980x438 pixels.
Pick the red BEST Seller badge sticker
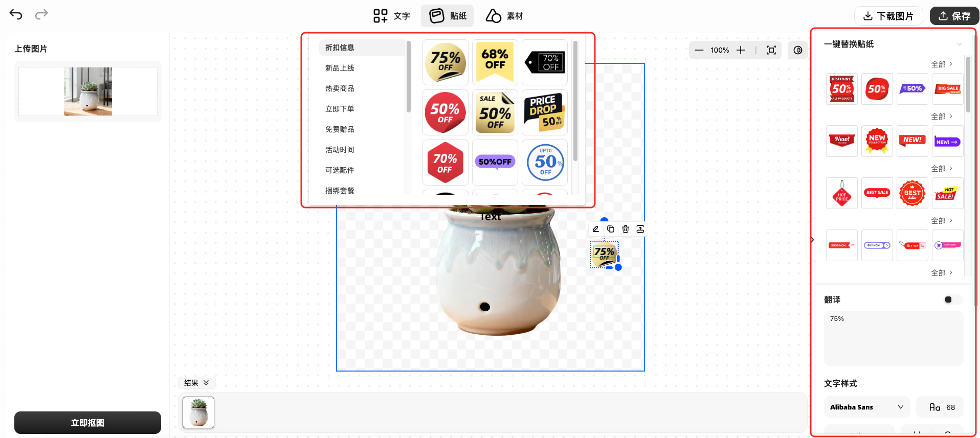pyautogui.click(x=912, y=193)
